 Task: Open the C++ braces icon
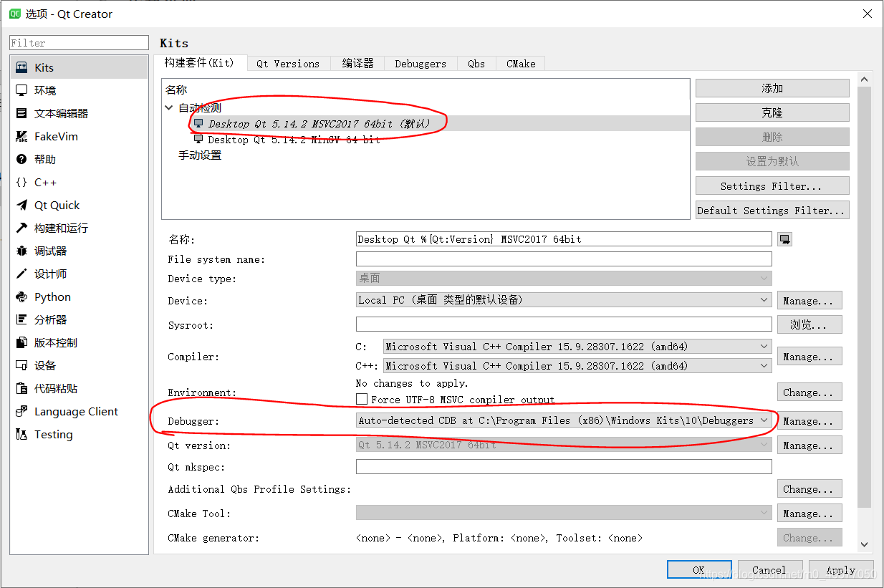(21, 182)
